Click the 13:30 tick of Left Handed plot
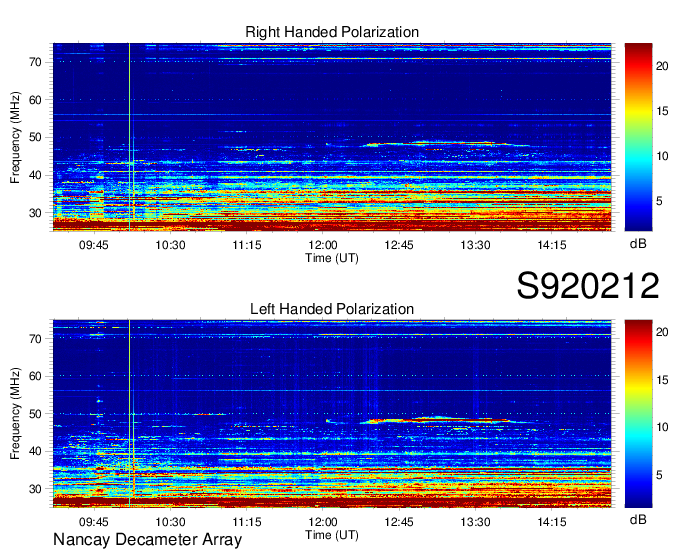The height and width of the screenshot is (552, 680). pyautogui.click(x=475, y=522)
